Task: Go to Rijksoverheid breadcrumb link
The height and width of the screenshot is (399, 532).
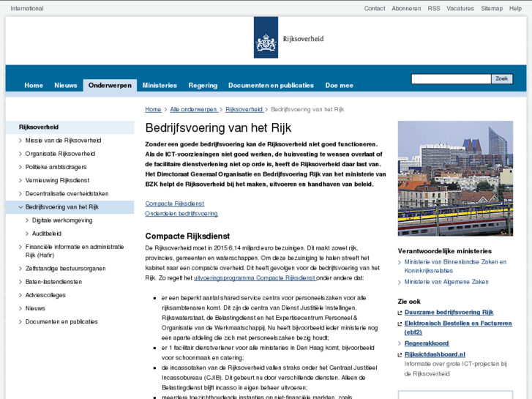Action: coord(244,109)
